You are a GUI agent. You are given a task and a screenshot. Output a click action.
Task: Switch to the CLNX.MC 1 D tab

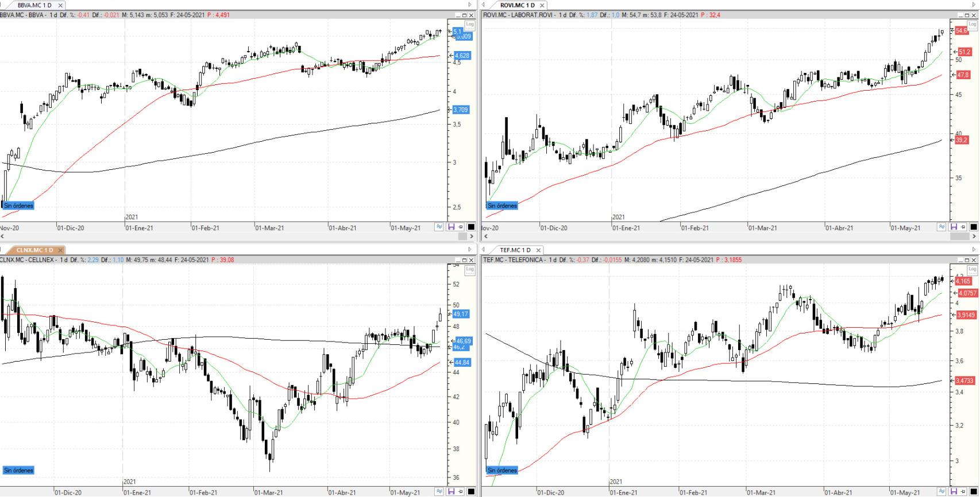click(x=34, y=250)
